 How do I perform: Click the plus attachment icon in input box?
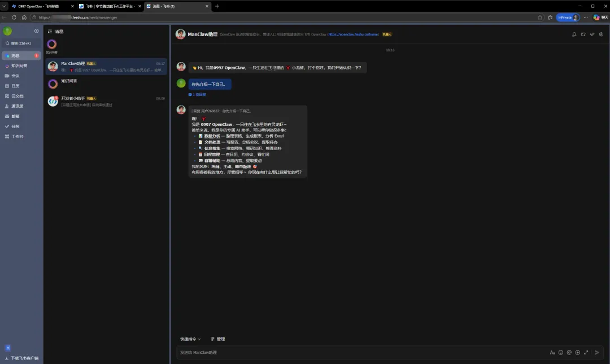[578, 352]
